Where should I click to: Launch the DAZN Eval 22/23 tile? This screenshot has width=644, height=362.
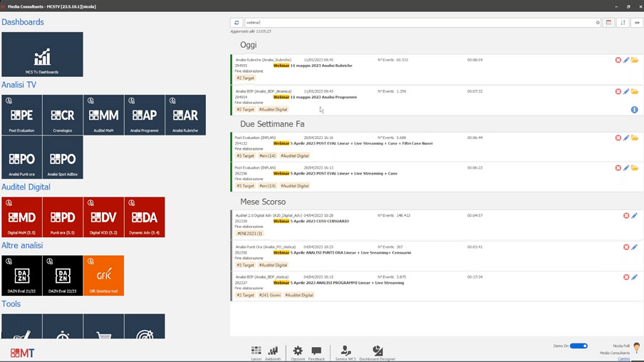pos(63,276)
